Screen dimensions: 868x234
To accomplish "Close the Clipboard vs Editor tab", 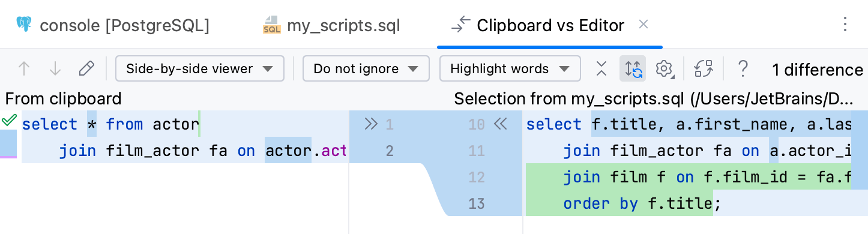I will tap(643, 25).
